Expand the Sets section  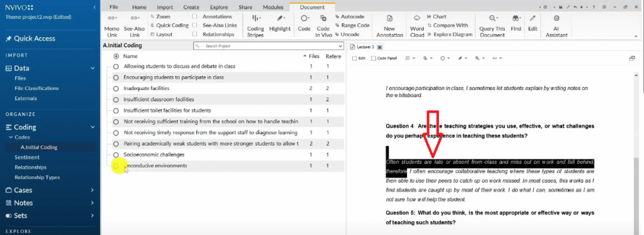pos(92,215)
